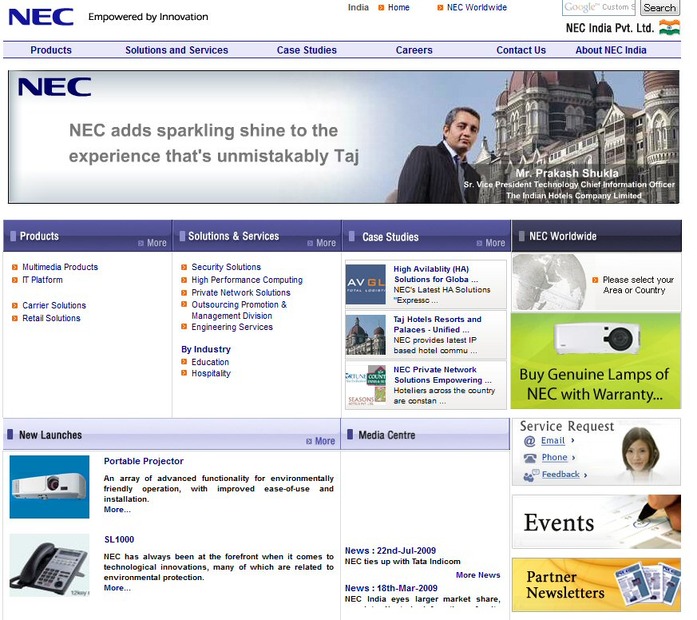Click Please select your Area or Country
Image resolution: width=697 pixels, height=620 pixels.
tap(638, 285)
